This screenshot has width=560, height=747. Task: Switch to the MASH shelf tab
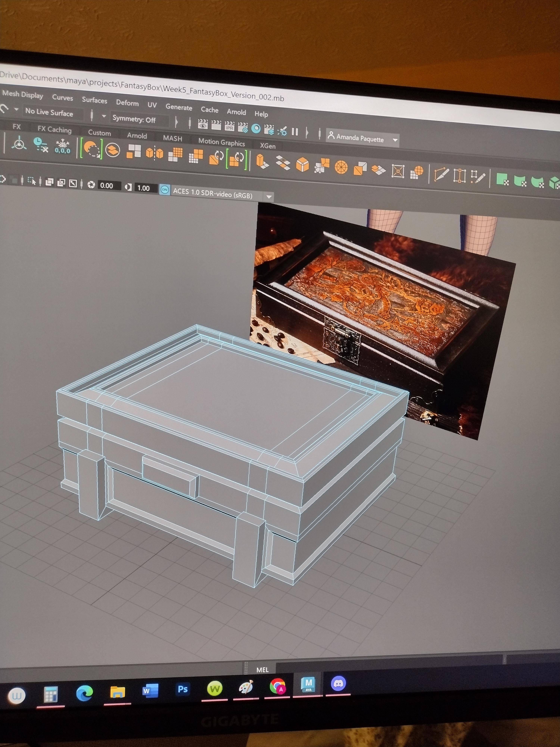[x=172, y=138]
